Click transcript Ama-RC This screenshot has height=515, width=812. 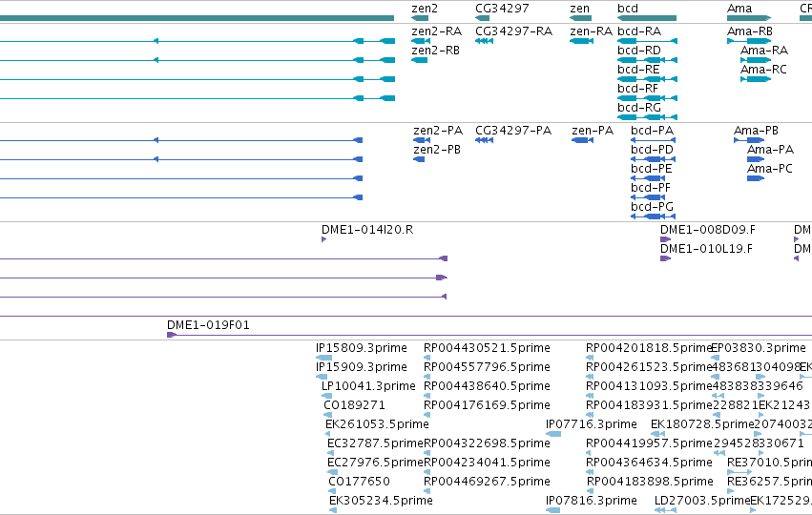click(763, 70)
